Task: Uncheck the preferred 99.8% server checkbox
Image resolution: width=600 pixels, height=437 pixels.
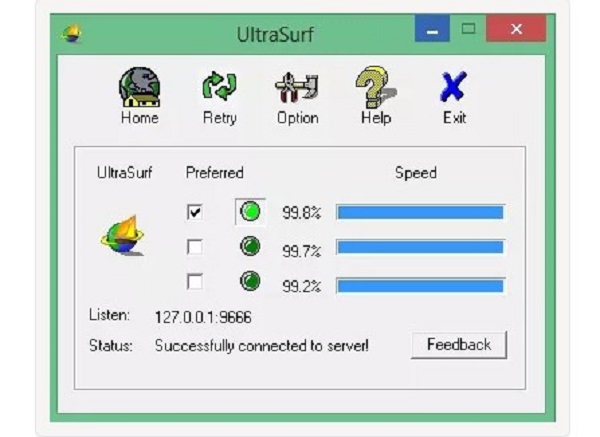Action: tap(195, 212)
